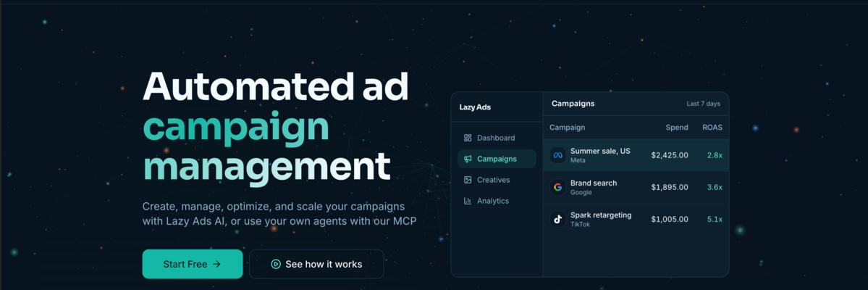The image size is (868, 290).
Task: Click the $1,895.00 spend value
Action: (x=670, y=188)
